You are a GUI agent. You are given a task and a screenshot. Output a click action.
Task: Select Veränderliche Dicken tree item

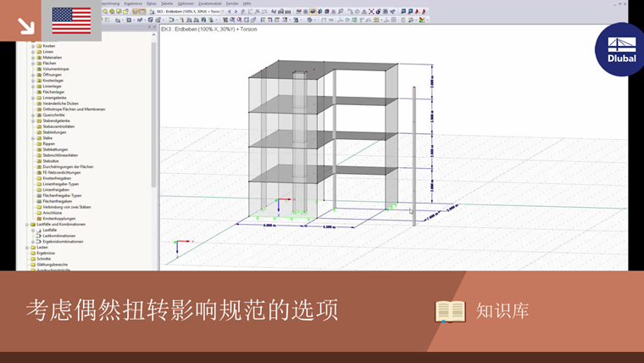coord(60,103)
